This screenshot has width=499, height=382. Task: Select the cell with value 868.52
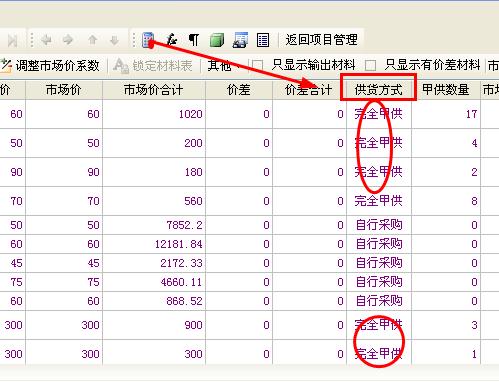click(x=154, y=301)
